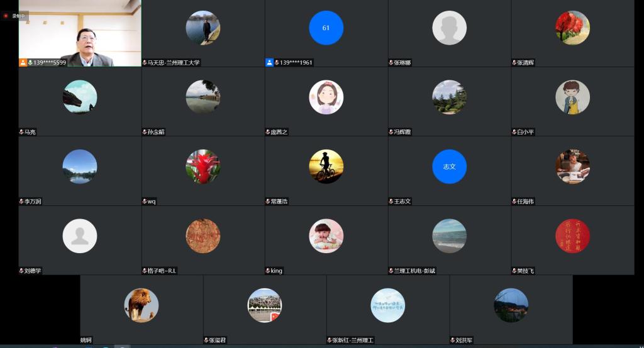This screenshot has width=644, height=348.
Task: Click the blue 志文 avatar circle
Action: (x=449, y=166)
